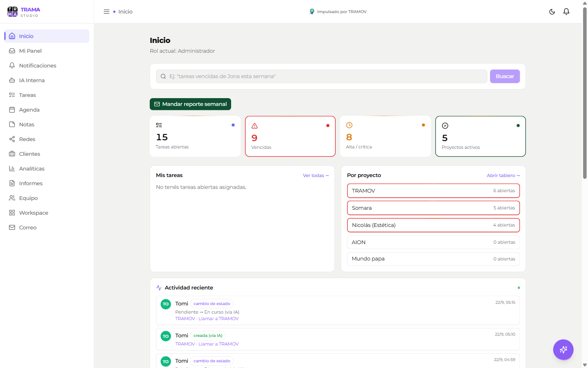Open the floating AI sparkle assistant button

(x=563, y=350)
